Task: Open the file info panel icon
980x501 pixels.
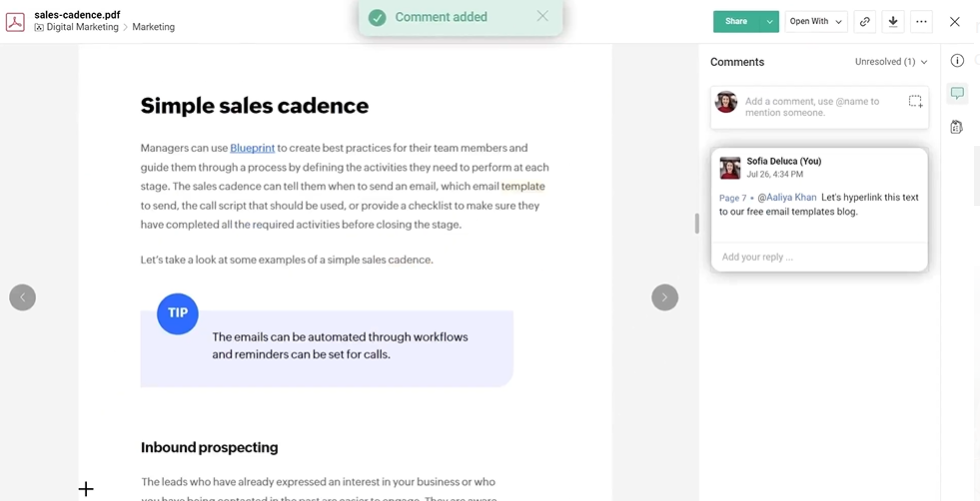Action: [957, 61]
